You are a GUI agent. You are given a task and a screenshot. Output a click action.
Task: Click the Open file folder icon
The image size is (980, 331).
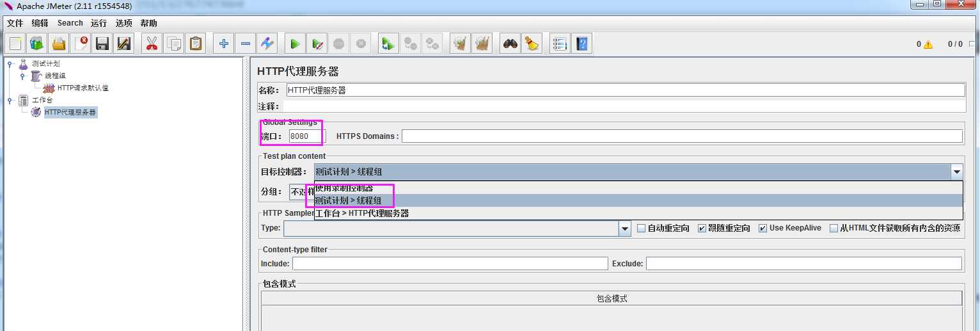tap(59, 44)
